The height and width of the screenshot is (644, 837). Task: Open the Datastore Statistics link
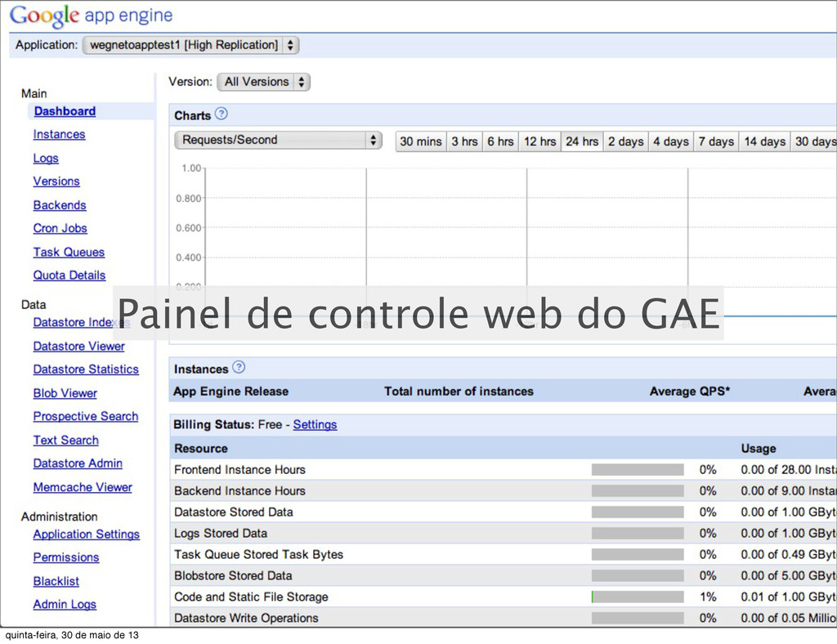86,369
